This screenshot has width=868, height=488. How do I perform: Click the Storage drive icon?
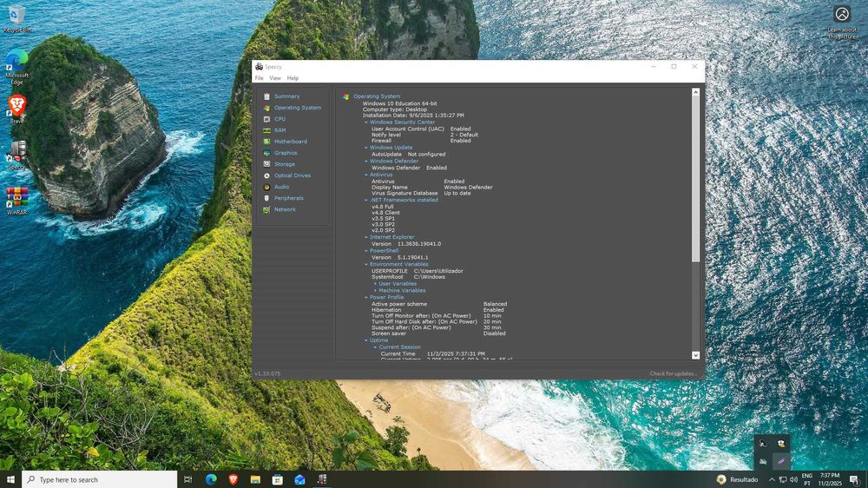(266, 164)
